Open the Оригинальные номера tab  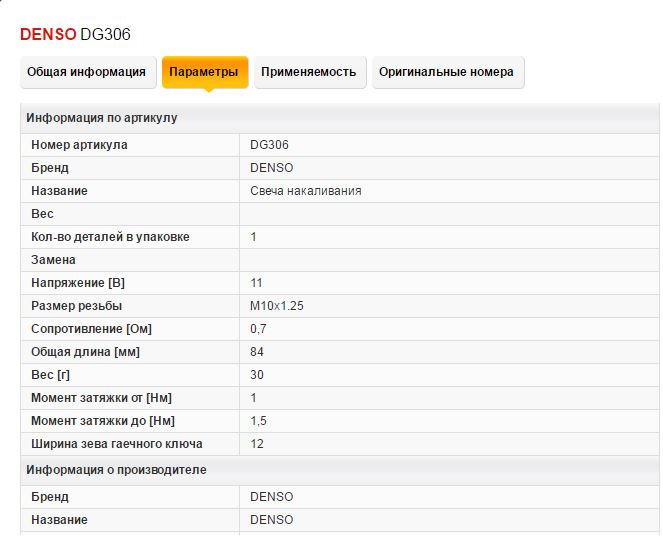tap(448, 72)
